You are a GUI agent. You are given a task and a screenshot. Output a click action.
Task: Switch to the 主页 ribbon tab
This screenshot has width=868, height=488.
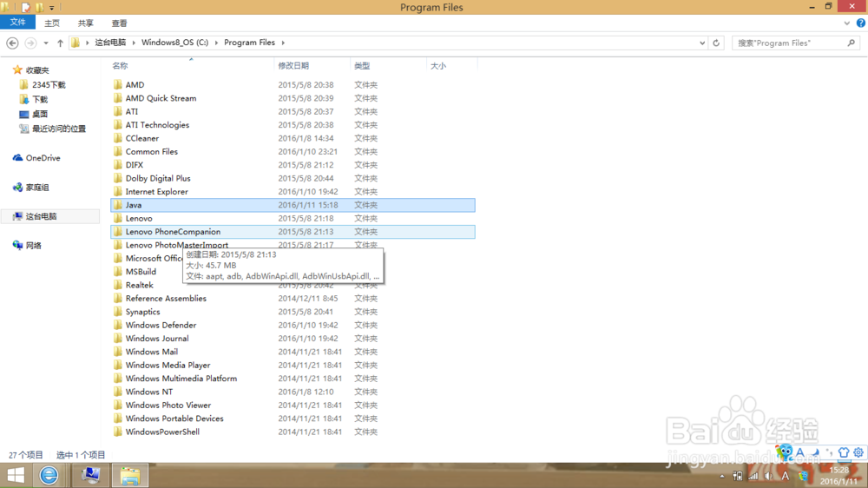pyautogui.click(x=52, y=23)
